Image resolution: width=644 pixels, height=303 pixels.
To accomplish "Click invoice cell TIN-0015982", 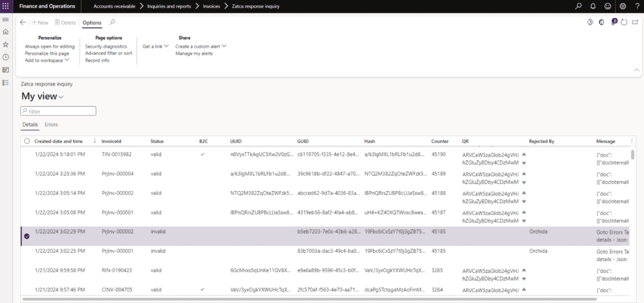I will tap(117, 155).
